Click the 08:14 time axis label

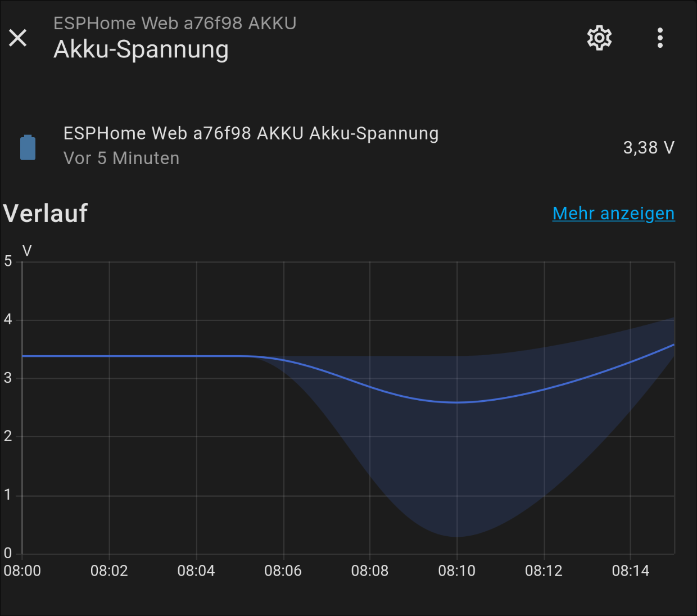(x=630, y=571)
